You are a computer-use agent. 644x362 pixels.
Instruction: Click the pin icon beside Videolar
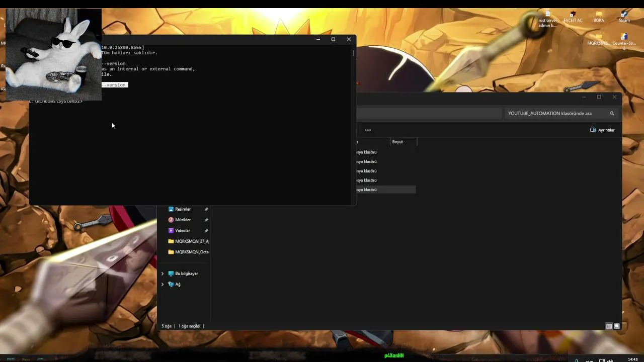[x=206, y=231]
